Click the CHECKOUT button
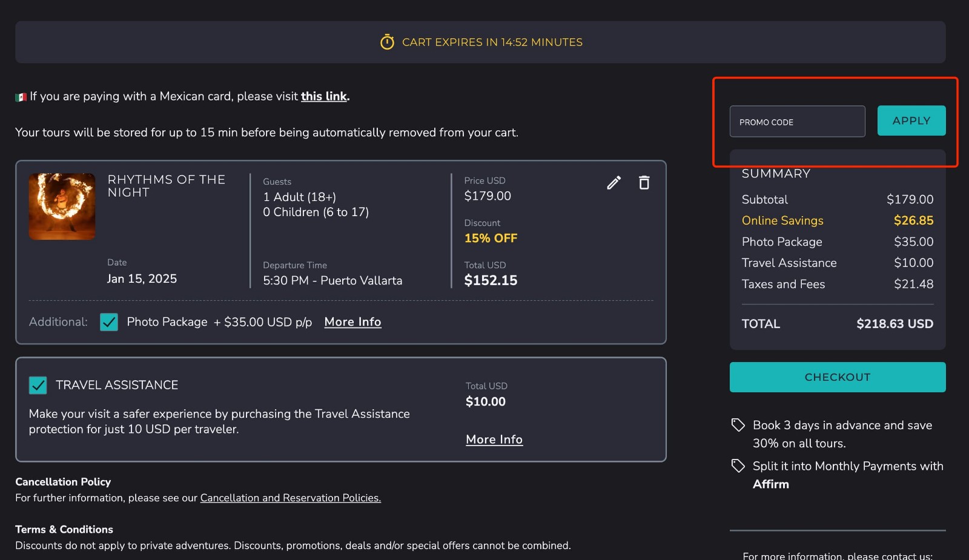 [x=837, y=377]
